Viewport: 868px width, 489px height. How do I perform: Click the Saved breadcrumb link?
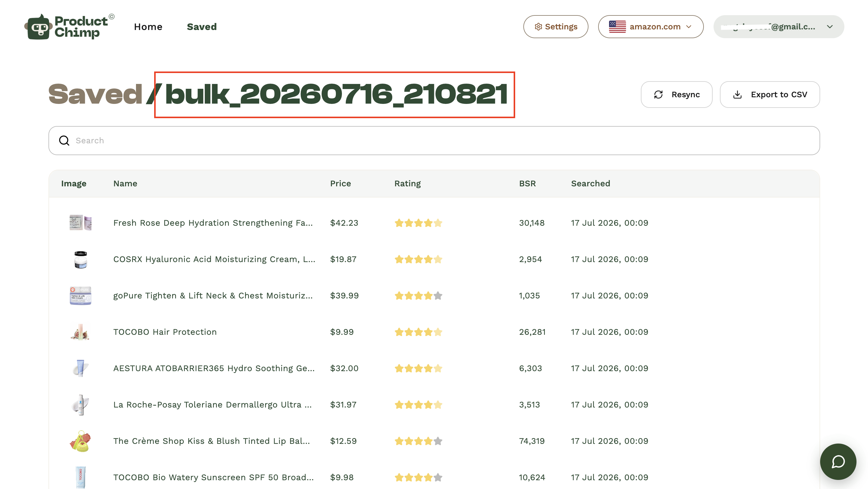coord(95,94)
